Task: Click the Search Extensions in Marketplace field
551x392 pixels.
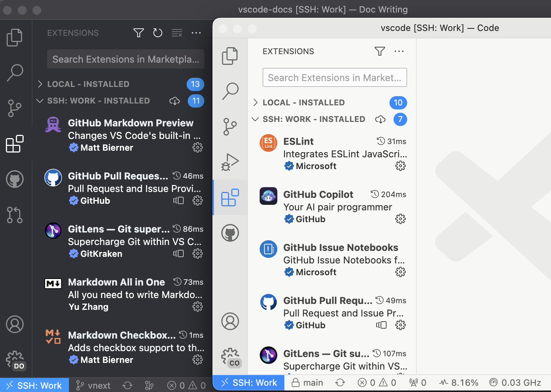Action: pos(334,77)
